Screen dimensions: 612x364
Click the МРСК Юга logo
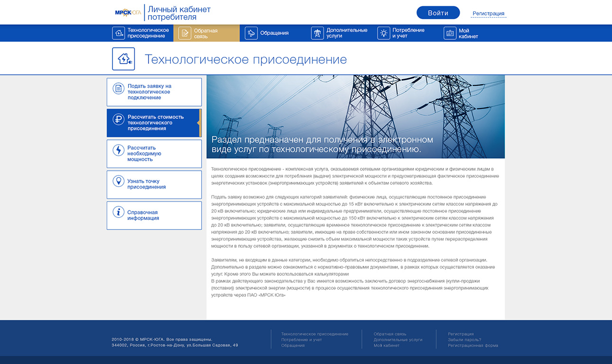pos(128,13)
